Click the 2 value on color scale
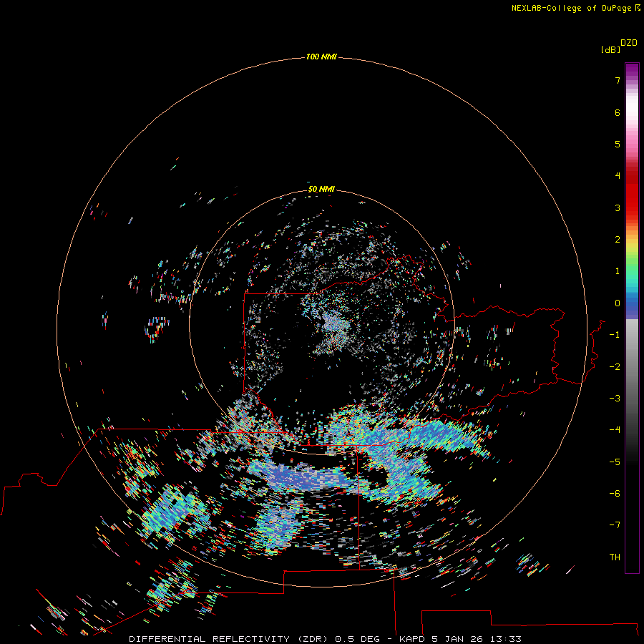The width and height of the screenshot is (644, 644). click(618, 240)
